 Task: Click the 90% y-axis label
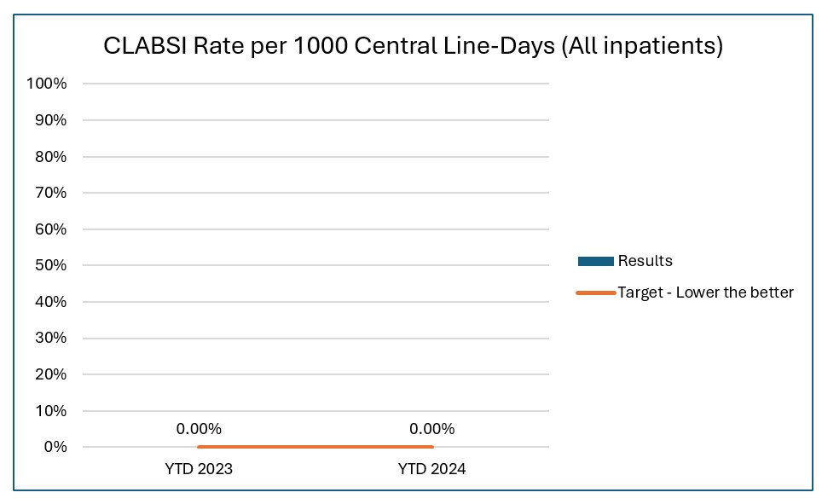(x=50, y=120)
